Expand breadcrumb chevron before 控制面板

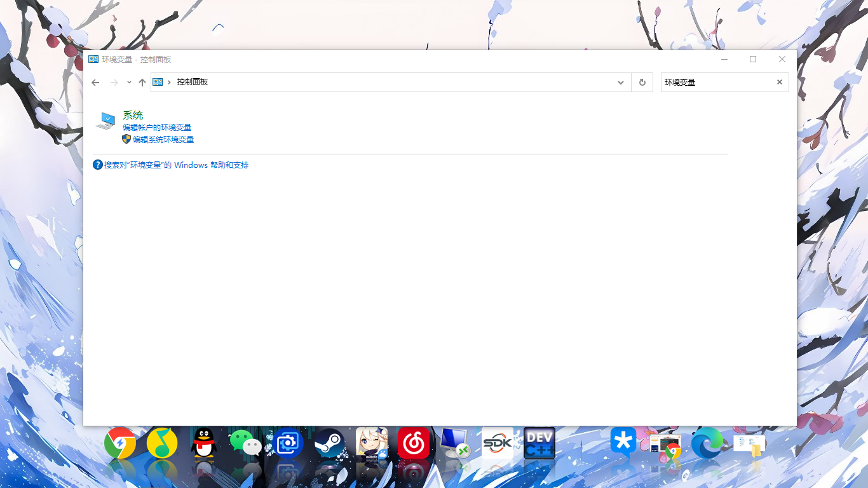169,83
